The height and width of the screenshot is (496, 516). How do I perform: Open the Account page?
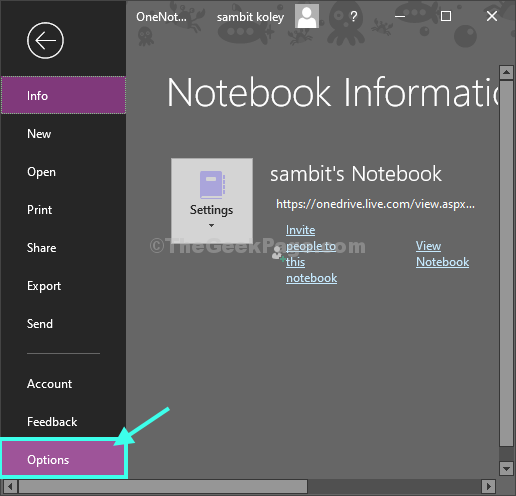63,384
